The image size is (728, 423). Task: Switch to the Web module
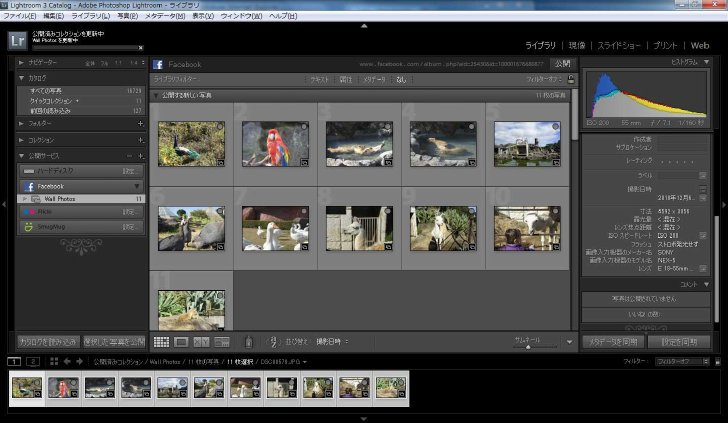(700, 46)
